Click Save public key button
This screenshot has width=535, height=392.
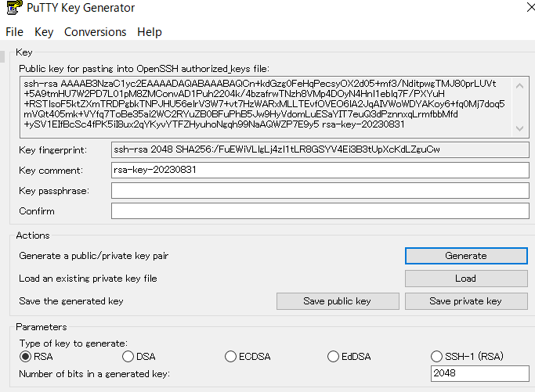coord(338,301)
